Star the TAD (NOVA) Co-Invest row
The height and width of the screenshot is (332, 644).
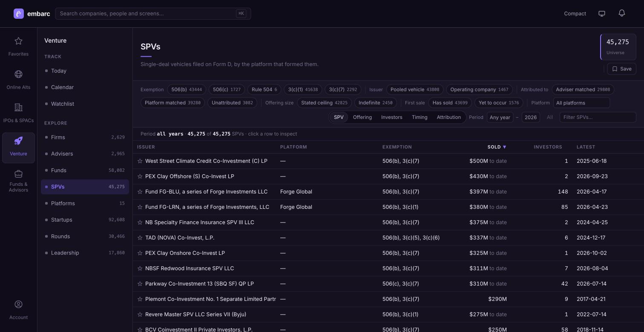coord(140,238)
